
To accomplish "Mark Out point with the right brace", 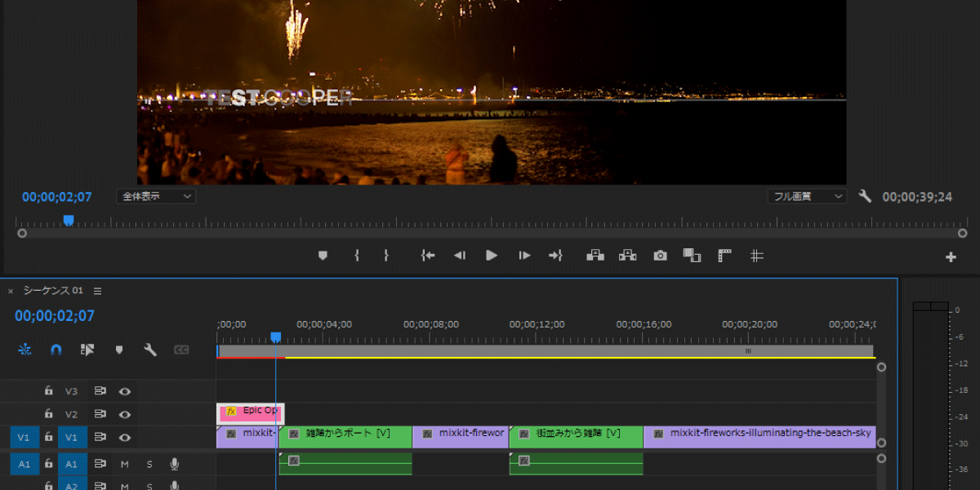I will (386, 256).
